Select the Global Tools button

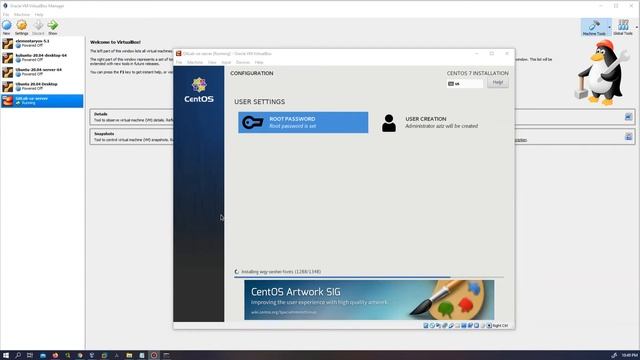click(x=623, y=27)
